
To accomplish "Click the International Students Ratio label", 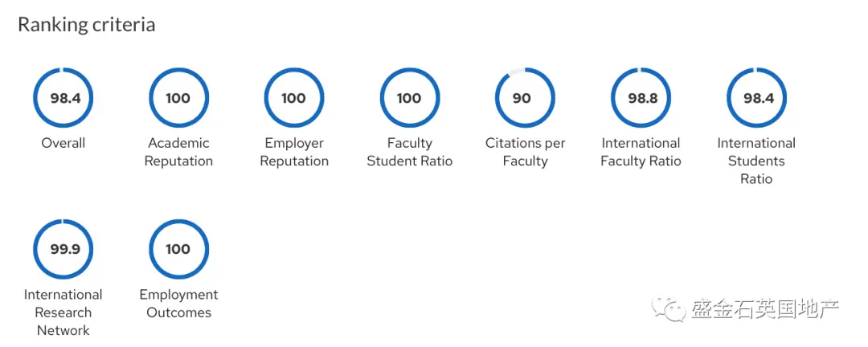I will tap(756, 161).
